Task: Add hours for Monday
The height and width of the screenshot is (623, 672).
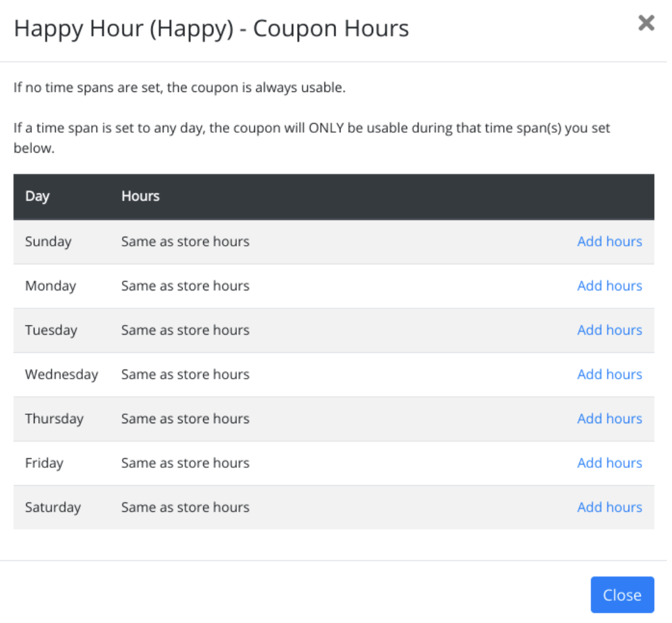Action: pos(609,285)
